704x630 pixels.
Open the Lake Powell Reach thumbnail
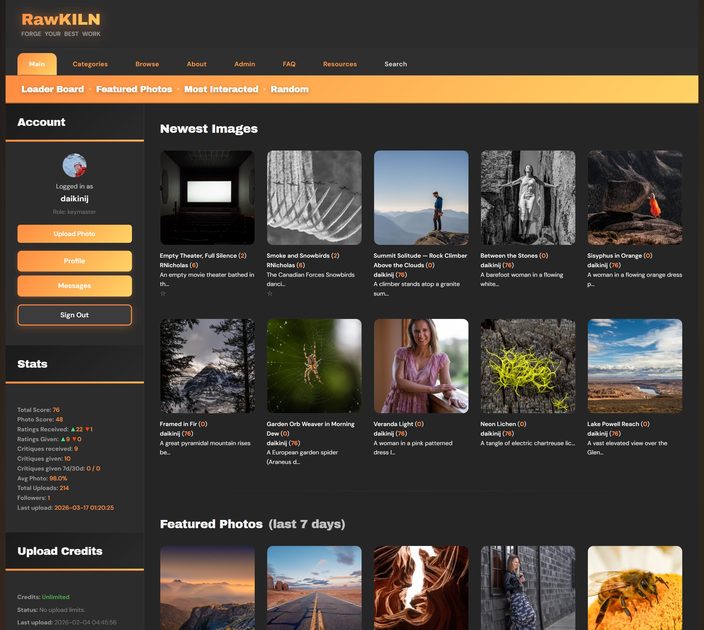[x=635, y=366]
